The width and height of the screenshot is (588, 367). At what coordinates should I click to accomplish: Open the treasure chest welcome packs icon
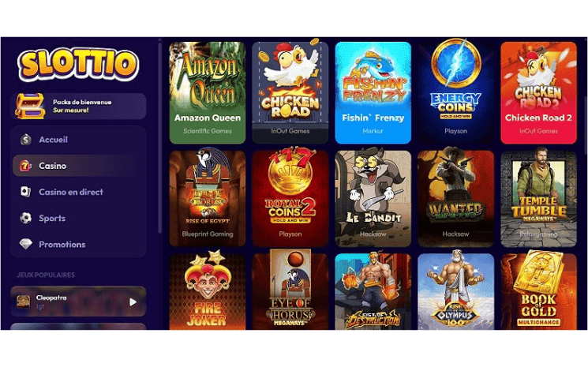(29, 106)
